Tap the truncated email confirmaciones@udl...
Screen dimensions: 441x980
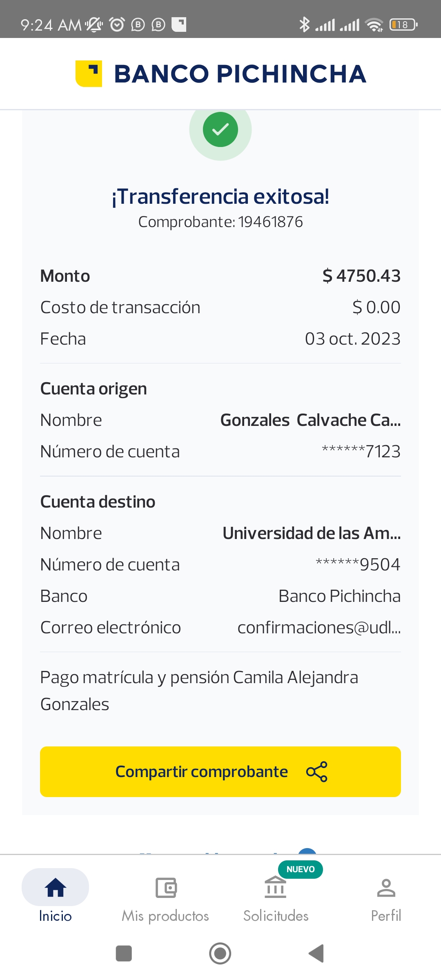(319, 628)
